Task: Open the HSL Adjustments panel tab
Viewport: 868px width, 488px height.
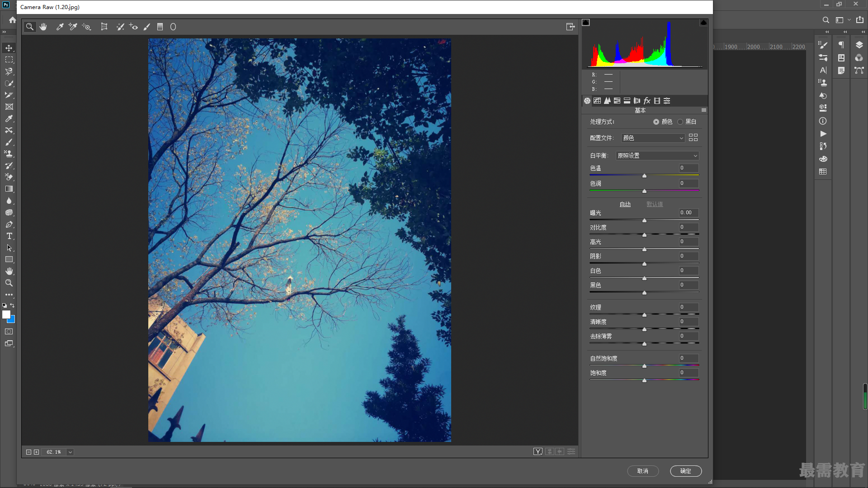Action: [x=617, y=101]
